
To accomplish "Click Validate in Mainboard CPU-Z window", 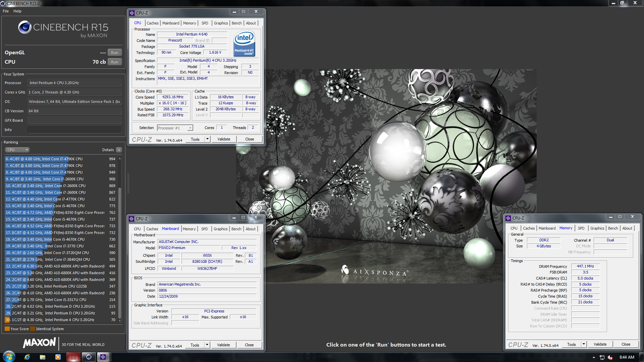I will tap(223, 345).
